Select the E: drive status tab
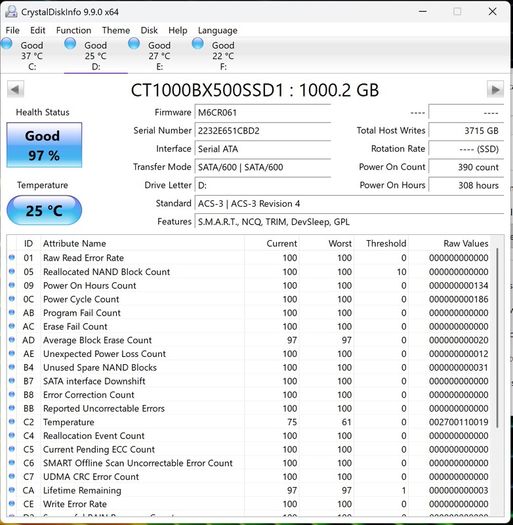 (159, 55)
